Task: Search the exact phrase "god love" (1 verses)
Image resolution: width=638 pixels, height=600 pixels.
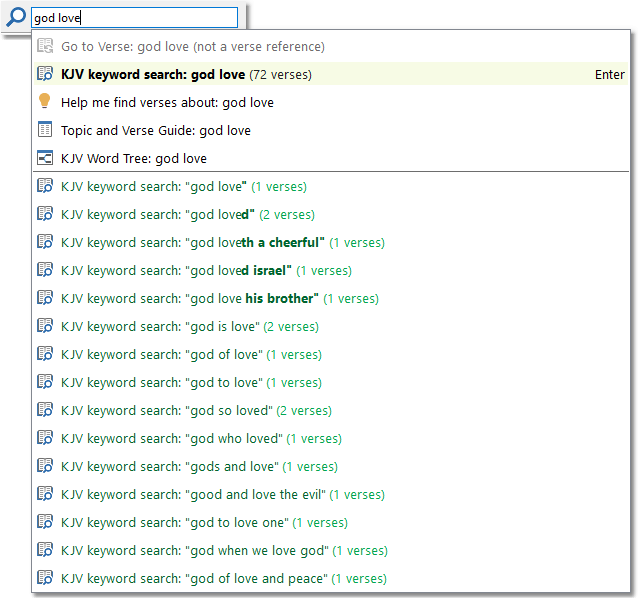Action: click(330, 186)
